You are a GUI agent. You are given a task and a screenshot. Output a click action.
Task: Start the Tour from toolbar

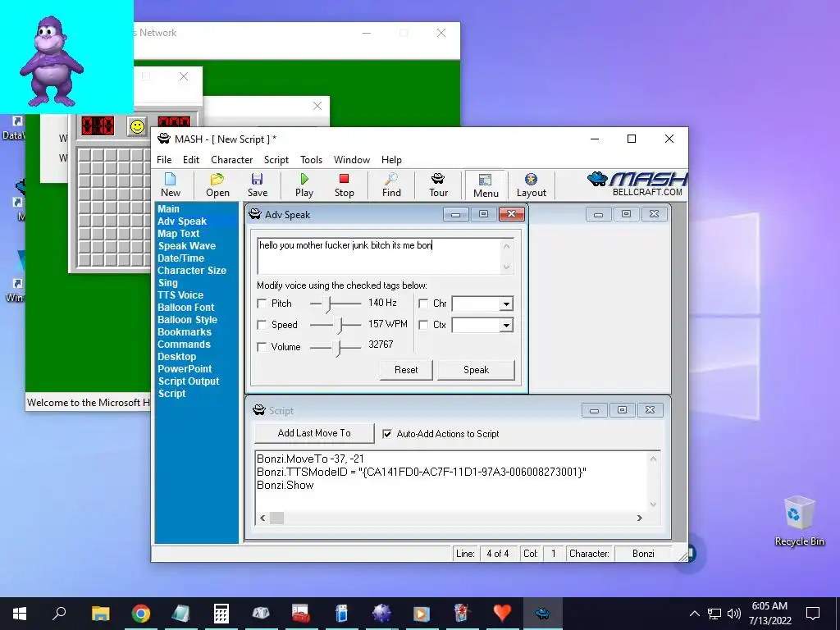click(x=438, y=185)
